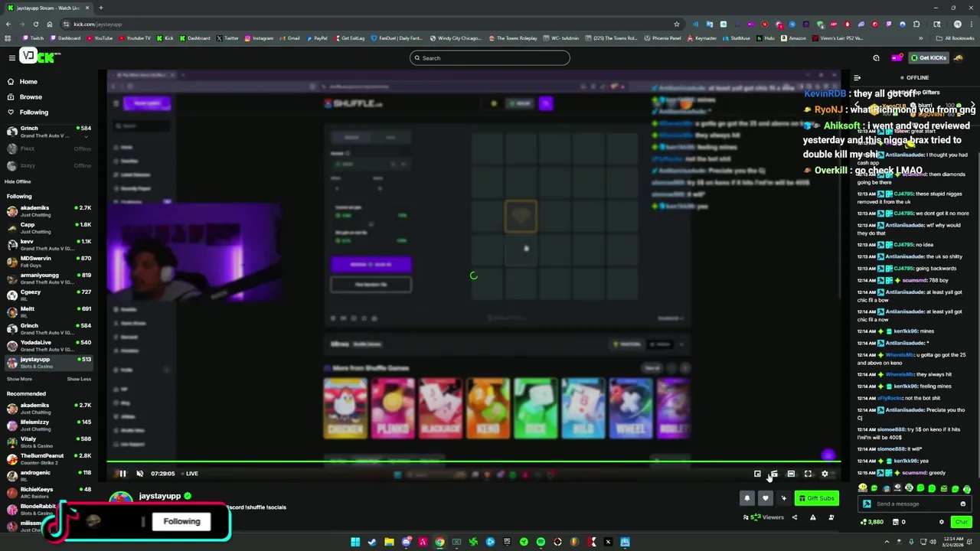The height and width of the screenshot is (551, 980).
Task: Click the jaystayupp channel name
Action: coord(159,496)
